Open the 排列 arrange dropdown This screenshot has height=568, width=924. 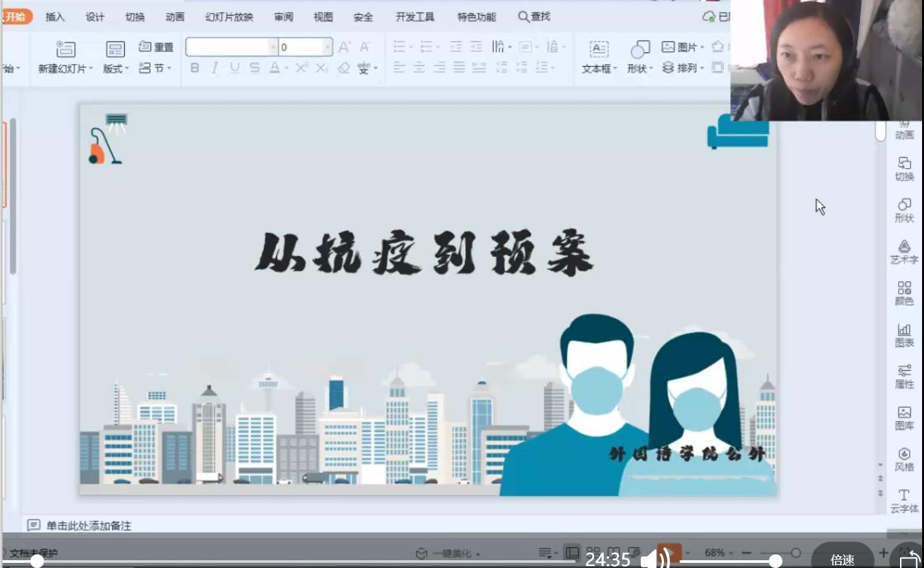pos(683,68)
